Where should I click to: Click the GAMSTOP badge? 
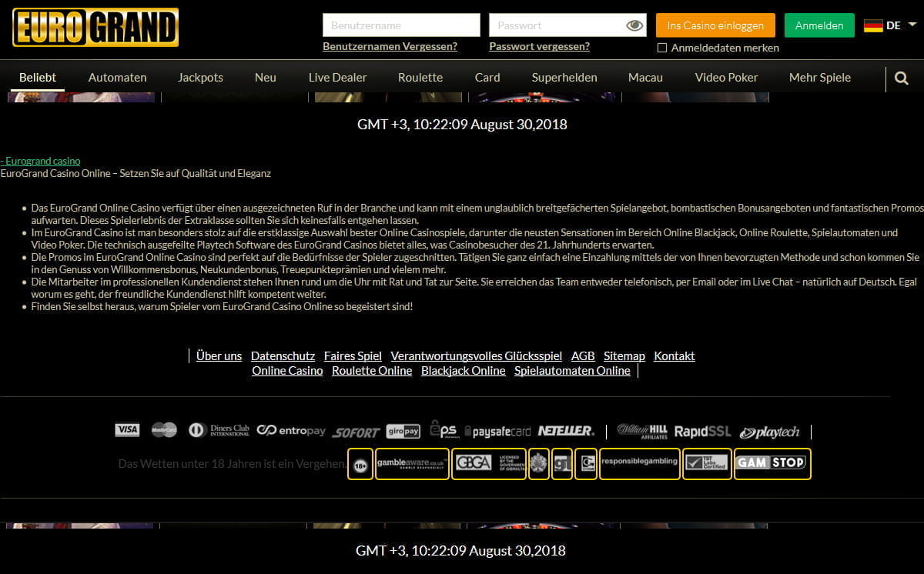tap(772, 464)
